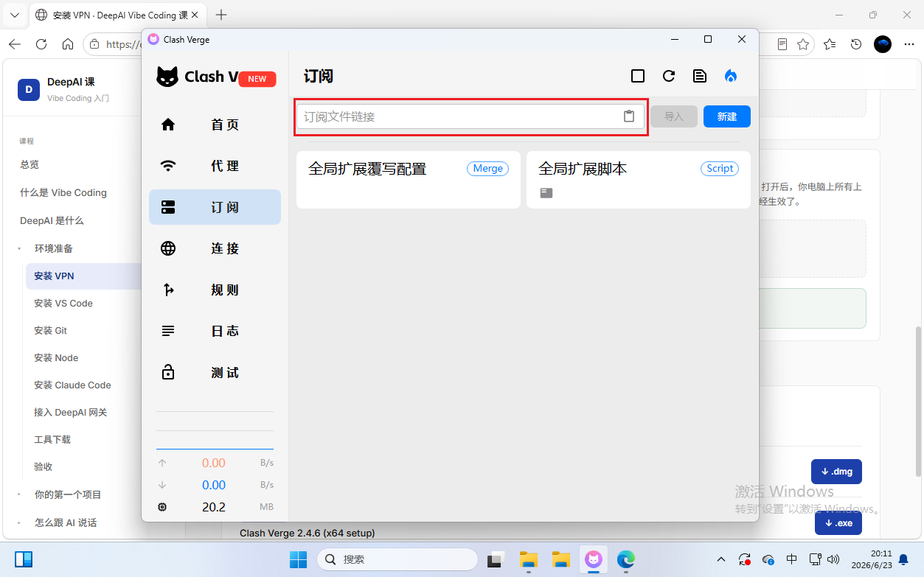Click the 20.2 memory usage value
This screenshot has height=577, width=924.
coord(214,507)
